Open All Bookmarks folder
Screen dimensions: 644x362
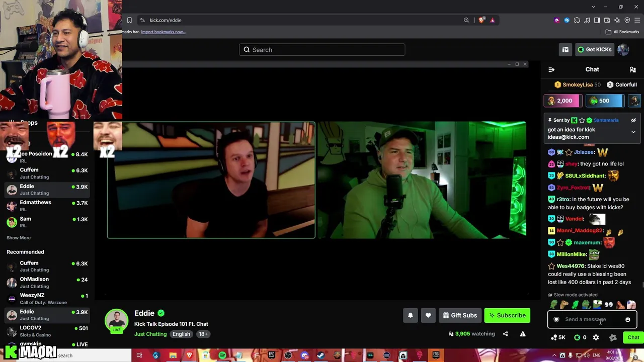coord(622,32)
